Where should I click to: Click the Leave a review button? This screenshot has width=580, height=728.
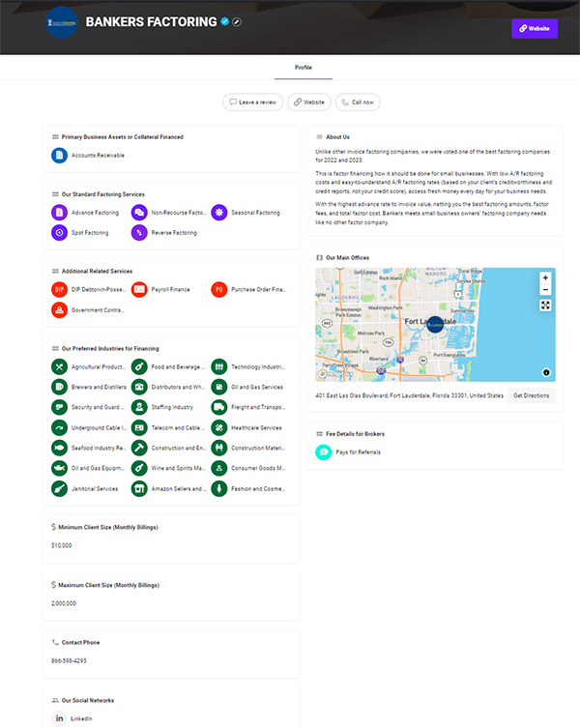click(252, 102)
